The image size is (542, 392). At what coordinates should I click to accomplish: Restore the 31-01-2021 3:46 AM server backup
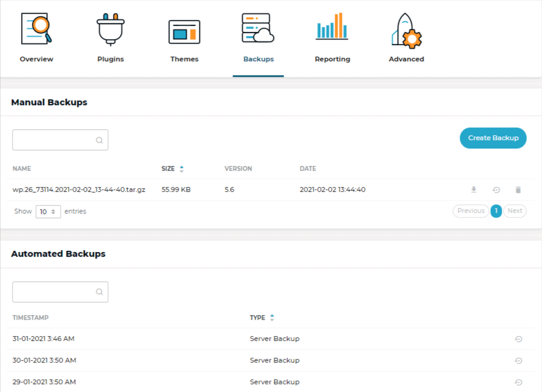pyautogui.click(x=518, y=339)
